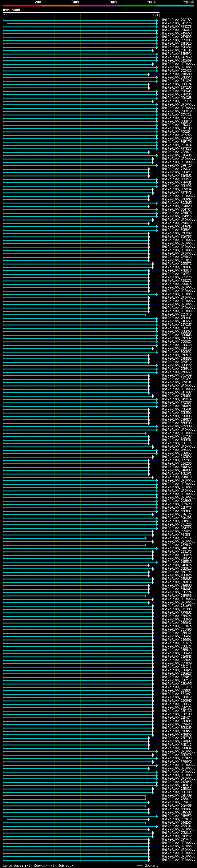Image resolution: width=197 pixels, height=868 pixels.
Task: Click hit UniRef100_A4H9F9
Action: (x=177, y=816)
